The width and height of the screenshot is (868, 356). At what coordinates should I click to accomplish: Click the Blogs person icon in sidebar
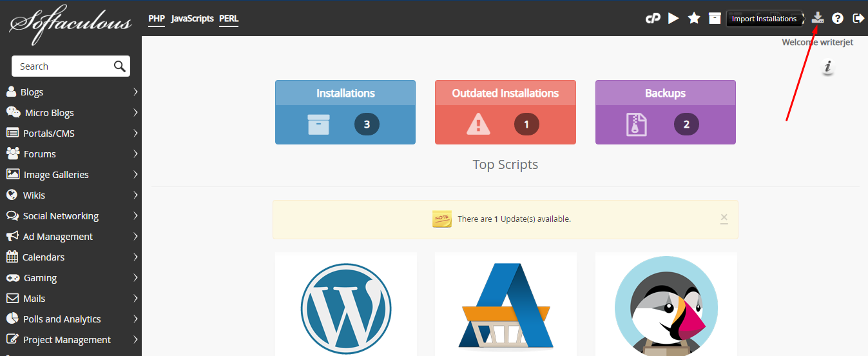11,92
